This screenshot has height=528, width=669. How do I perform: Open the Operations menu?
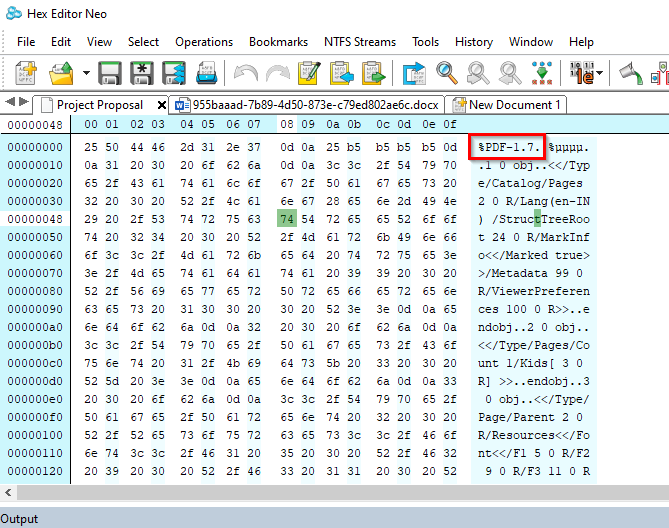pyautogui.click(x=204, y=41)
